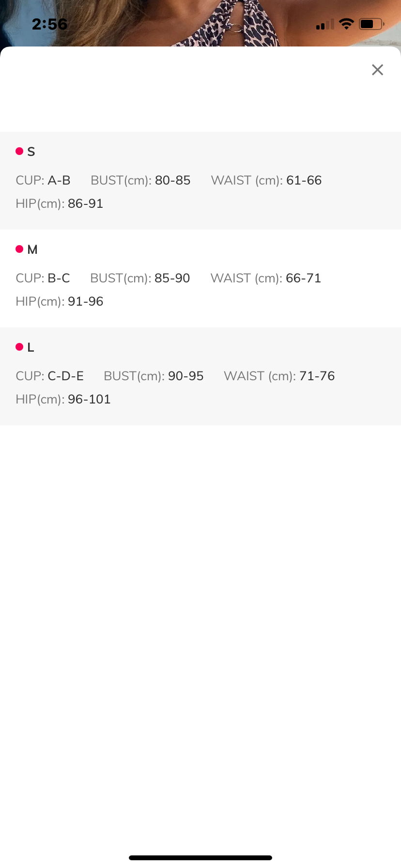401x868 pixels.
Task: Close the size guide sheet
Action: click(377, 70)
